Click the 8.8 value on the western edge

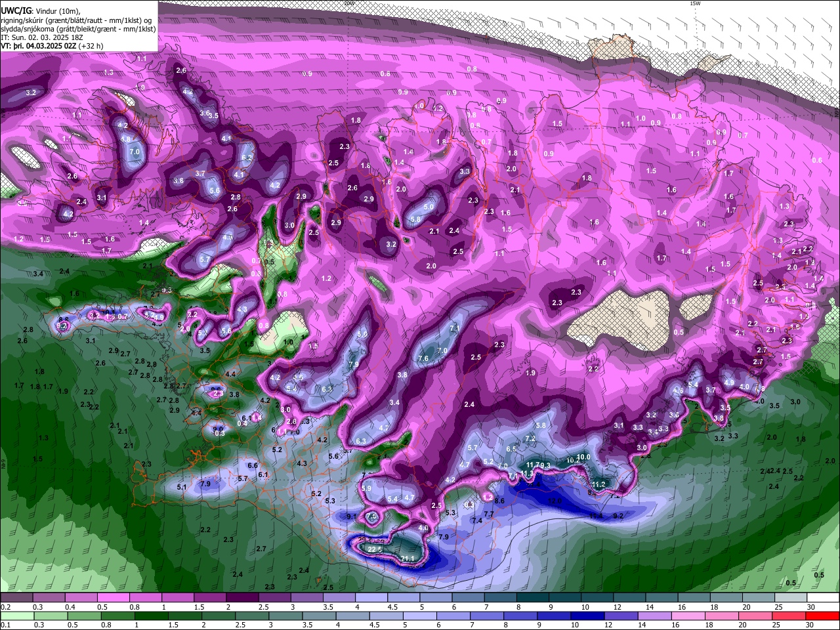point(64,320)
